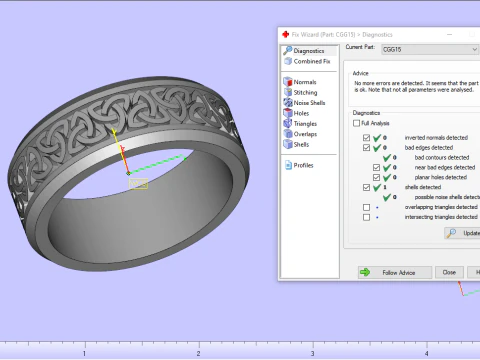Select the Diagnostics label in sidebar
Viewport: 480px width, 360px height.
[309, 51]
